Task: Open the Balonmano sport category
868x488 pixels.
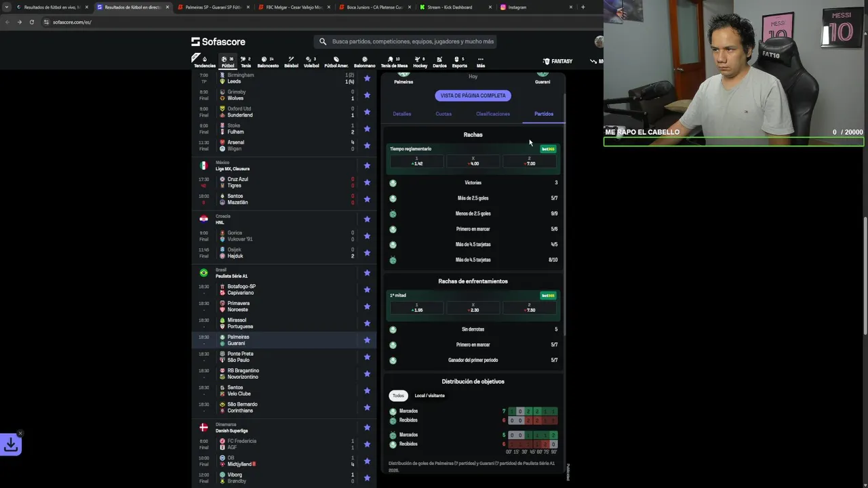Action: tap(365, 62)
